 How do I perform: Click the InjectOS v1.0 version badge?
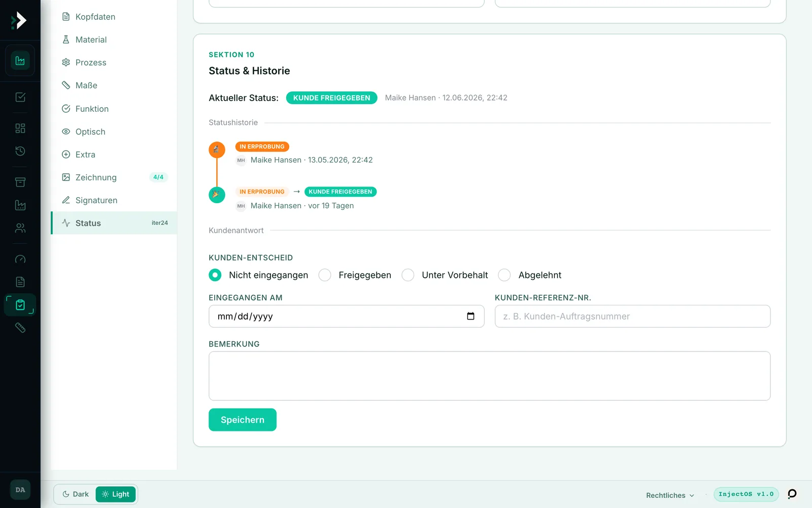click(746, 494)
